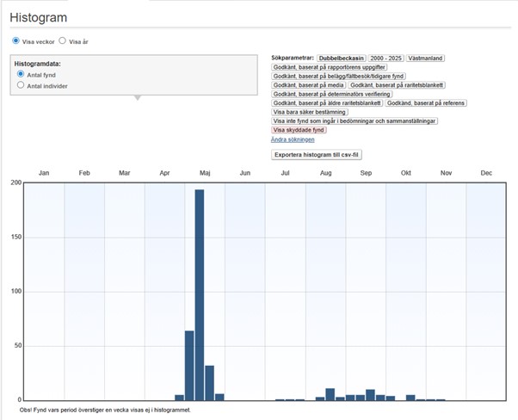Click 'Godkänt, baserat på rapportörens uppgifter' tag
Screen dimensions: 518x420
tap(330, 67)
